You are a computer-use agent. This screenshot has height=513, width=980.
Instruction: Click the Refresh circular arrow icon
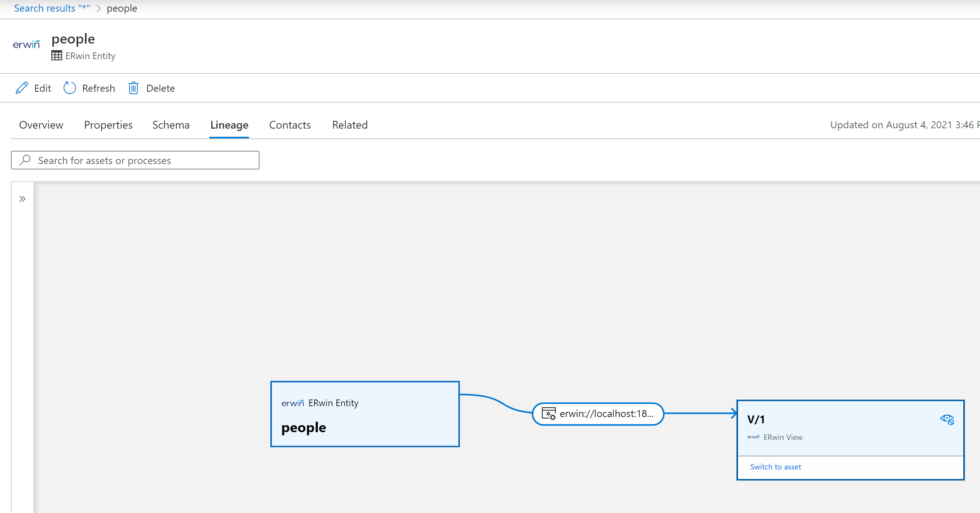point(70,87)
